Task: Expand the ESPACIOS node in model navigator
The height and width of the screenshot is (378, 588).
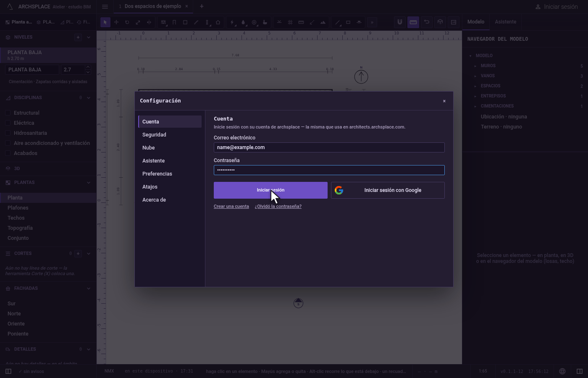Action: tap(475, 86)
